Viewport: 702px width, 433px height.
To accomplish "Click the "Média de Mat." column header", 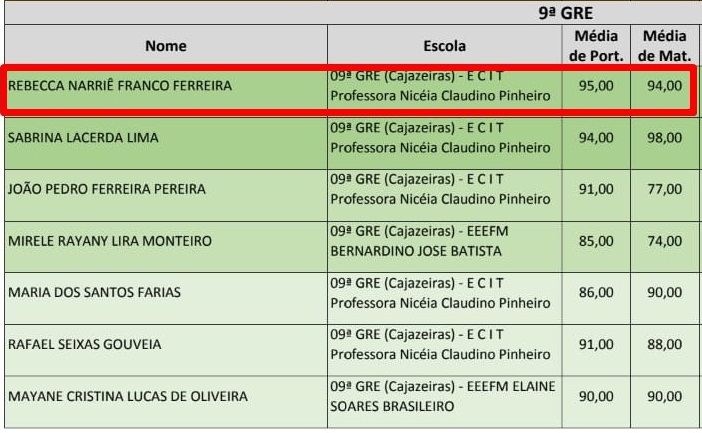I will (x=664, y=46).
